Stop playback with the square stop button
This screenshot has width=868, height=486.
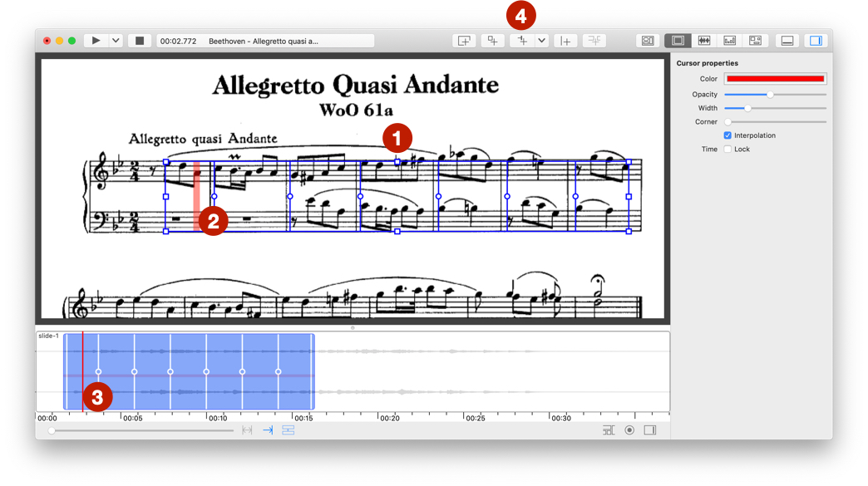[140, 41]
